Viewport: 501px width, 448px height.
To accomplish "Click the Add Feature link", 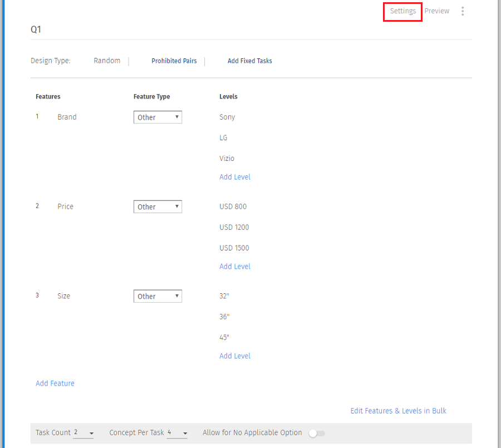I will pos(55,383).
